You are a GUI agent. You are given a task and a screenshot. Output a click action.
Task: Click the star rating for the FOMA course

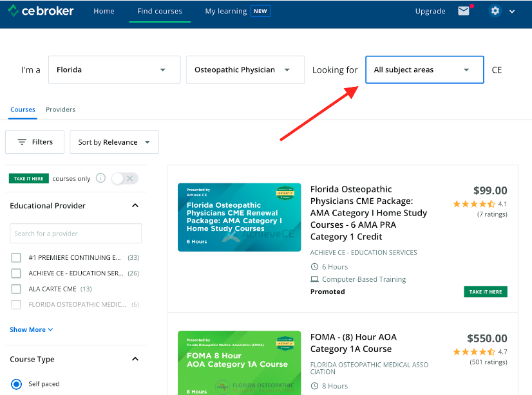coord(474,352)
